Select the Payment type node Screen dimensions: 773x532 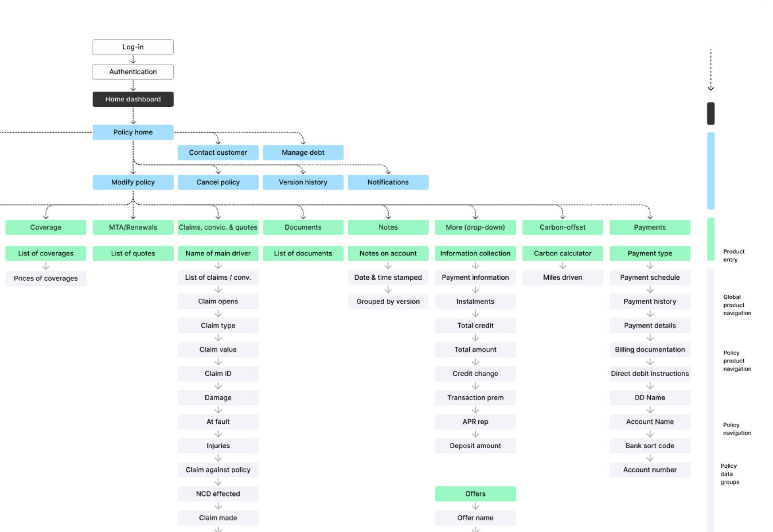pyautogui.click(x=650, y=253)
